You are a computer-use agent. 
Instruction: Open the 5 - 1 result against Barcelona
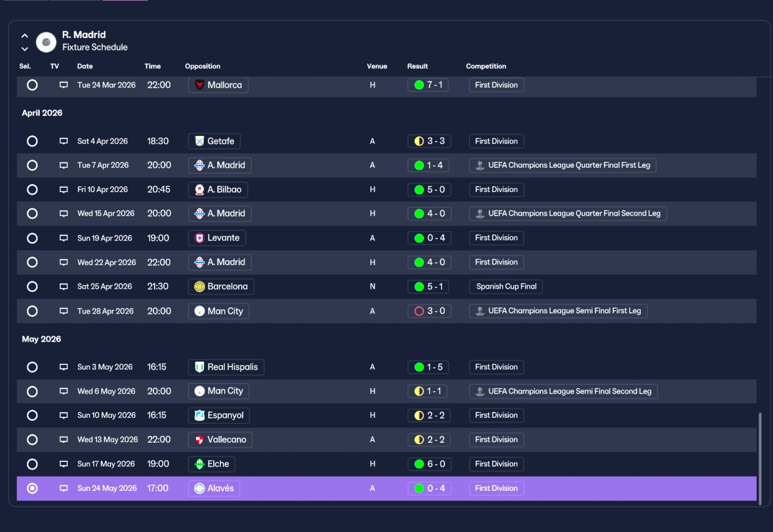[x=428, y=287]
